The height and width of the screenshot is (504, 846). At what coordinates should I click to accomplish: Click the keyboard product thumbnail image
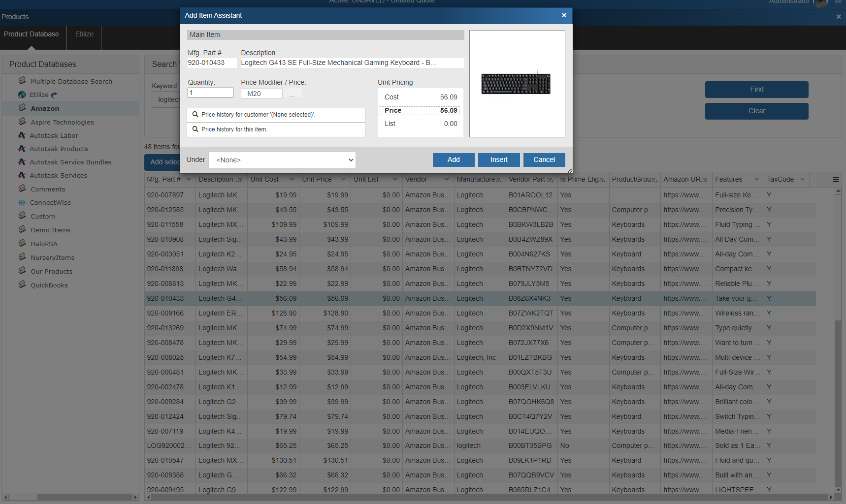coord(516,84)
